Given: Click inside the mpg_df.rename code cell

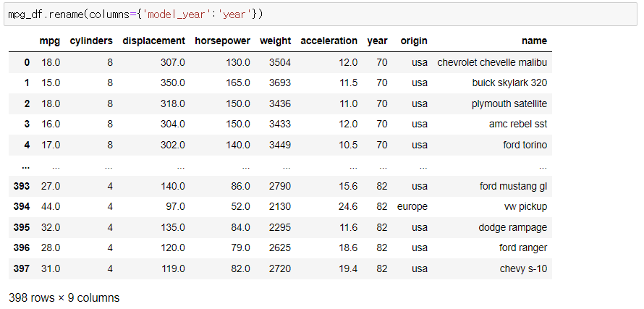Looking at the screenshot, I should (321, 14).
